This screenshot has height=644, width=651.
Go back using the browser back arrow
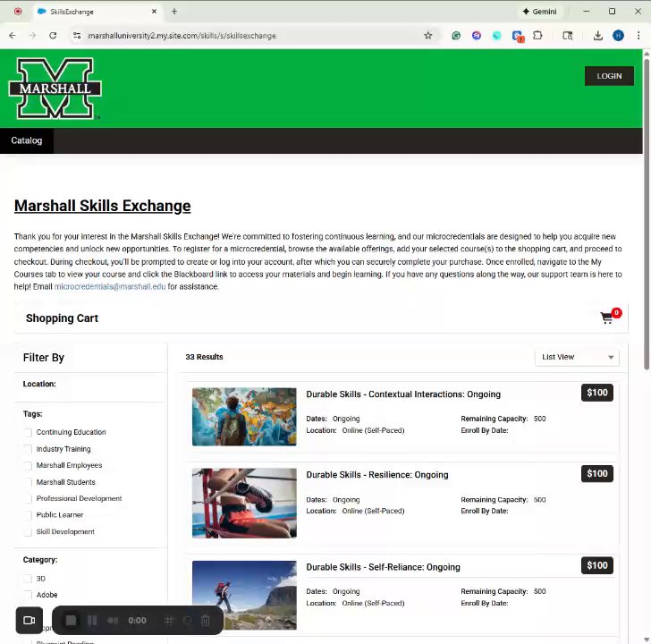pos(13,36)
